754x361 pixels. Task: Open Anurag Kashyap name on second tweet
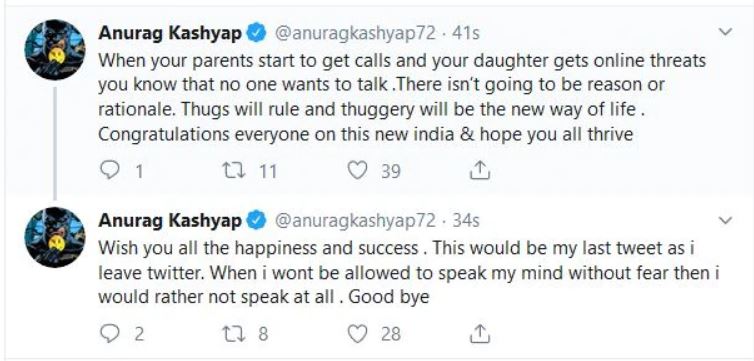click(170, 221)
